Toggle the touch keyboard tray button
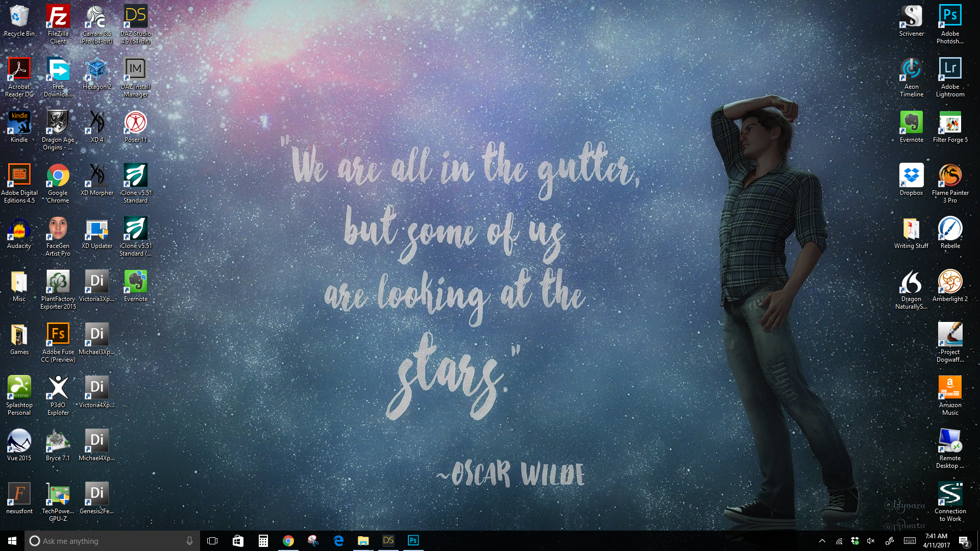Screen dimensions: 980x551 (x=910, y=541)
